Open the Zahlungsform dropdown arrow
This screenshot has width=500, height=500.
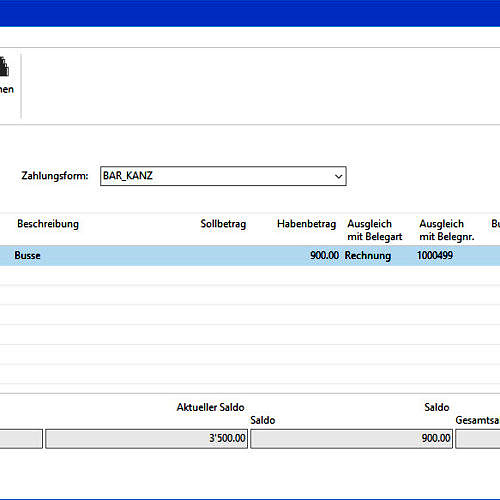[338, 176]
